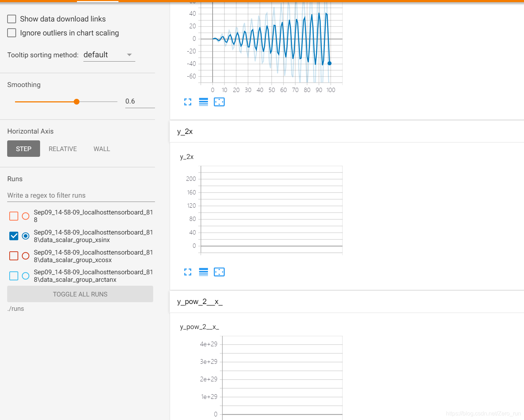
Task: Click the smoothing value 0.6 field
Action: (140, 101)
